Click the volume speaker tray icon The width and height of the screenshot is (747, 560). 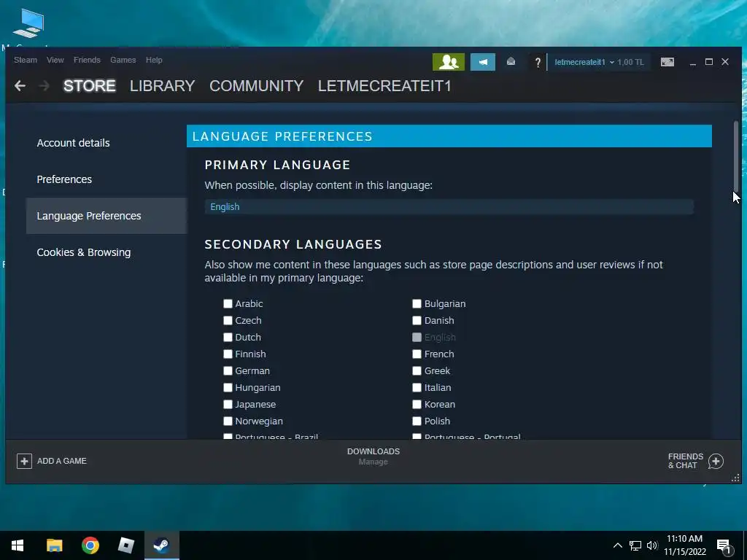coord(651,545)
